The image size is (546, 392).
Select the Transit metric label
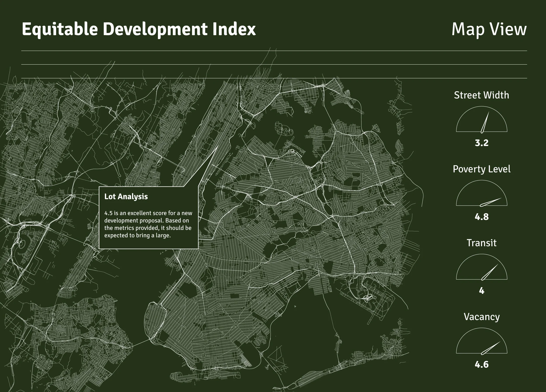[482, 243]
